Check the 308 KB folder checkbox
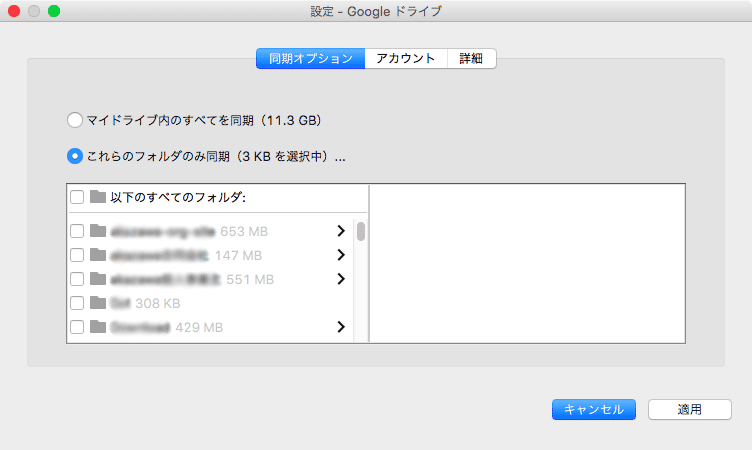Screen dimensions: 752x450 pos(77,303)
